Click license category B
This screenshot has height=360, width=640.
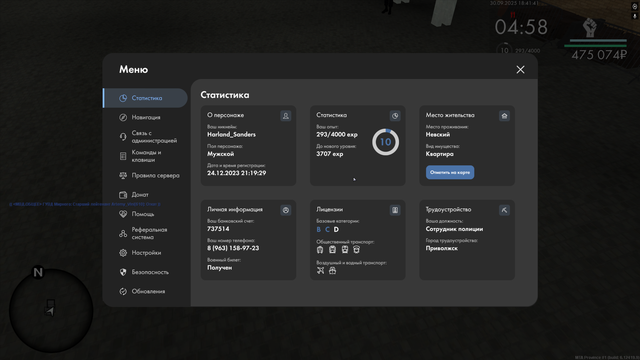click(x=319, y=229)
